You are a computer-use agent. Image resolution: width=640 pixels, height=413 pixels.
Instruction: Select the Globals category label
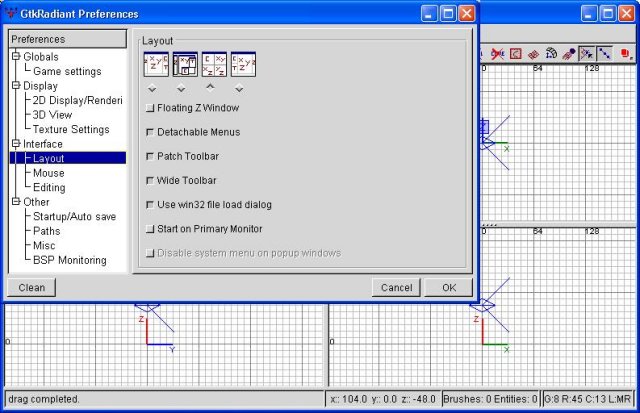pyautogui.click(x=41, y=57)
